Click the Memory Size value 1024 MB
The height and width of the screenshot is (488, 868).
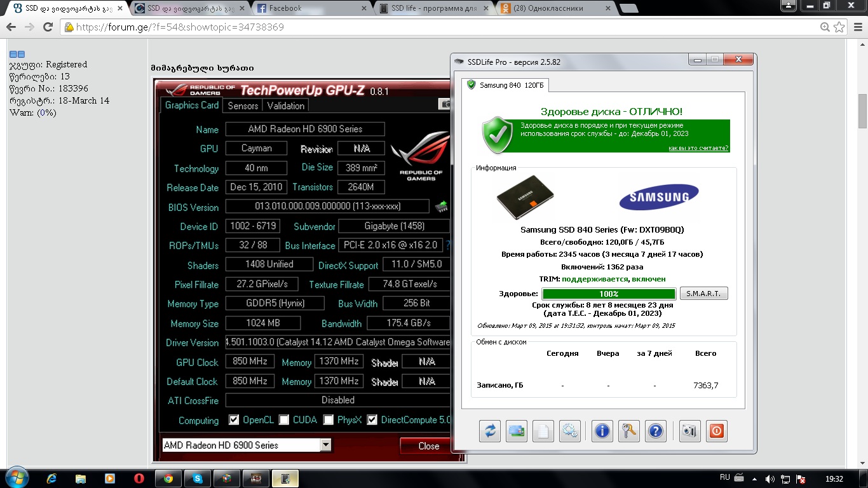coord(263,323)
